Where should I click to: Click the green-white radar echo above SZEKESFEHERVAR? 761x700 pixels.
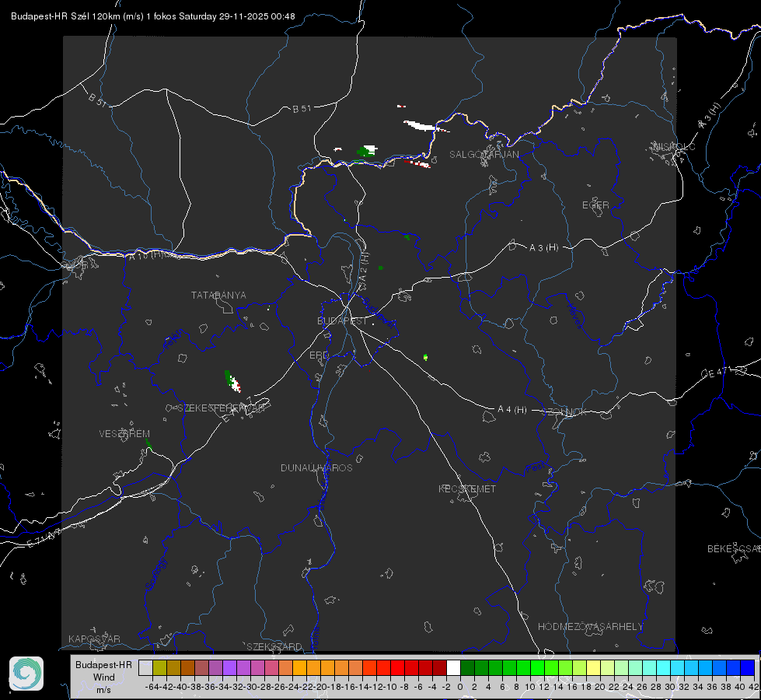click(232, 381)
